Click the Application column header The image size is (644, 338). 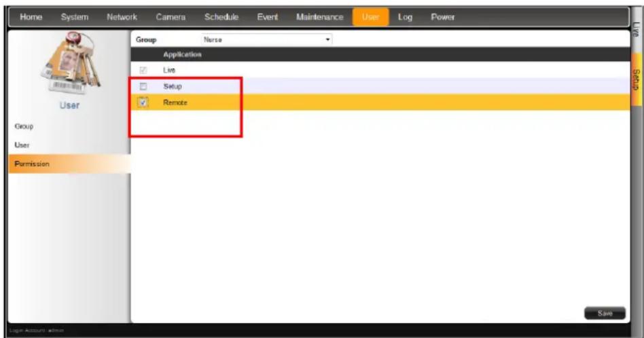[x=182, y=54]
